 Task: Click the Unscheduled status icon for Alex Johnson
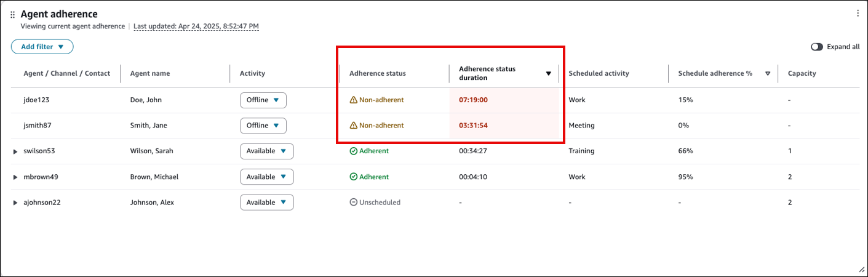point(353,203)
